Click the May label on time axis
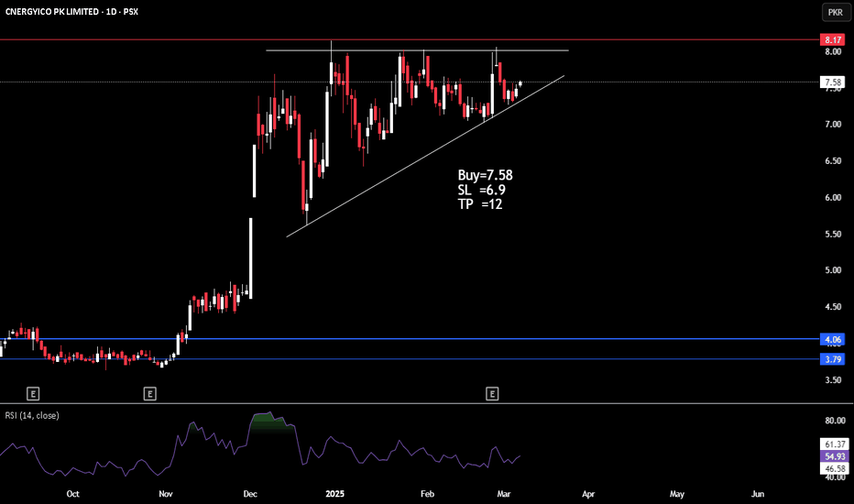 [677, 494]
